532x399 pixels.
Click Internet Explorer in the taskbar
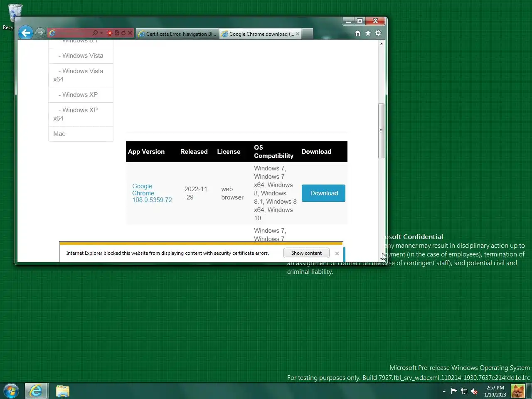[36, 391]
